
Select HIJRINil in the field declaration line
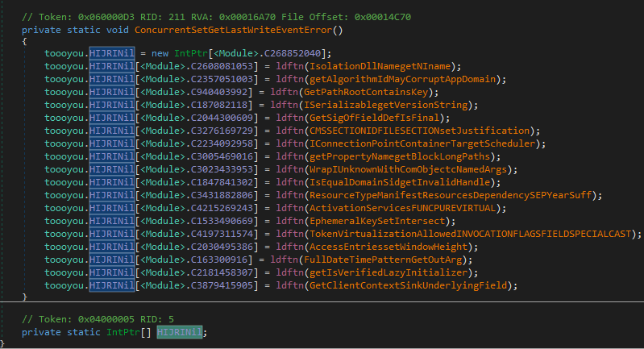click(x=181, y=332)
